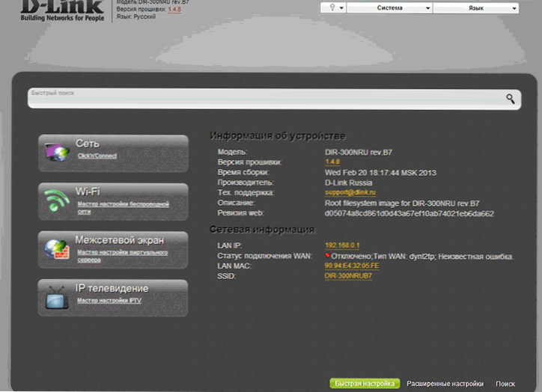This screenshot has width=542, height=392.
Task: Click the D-Link Russia manufacturer value
Action: click(x=348, y=183)
